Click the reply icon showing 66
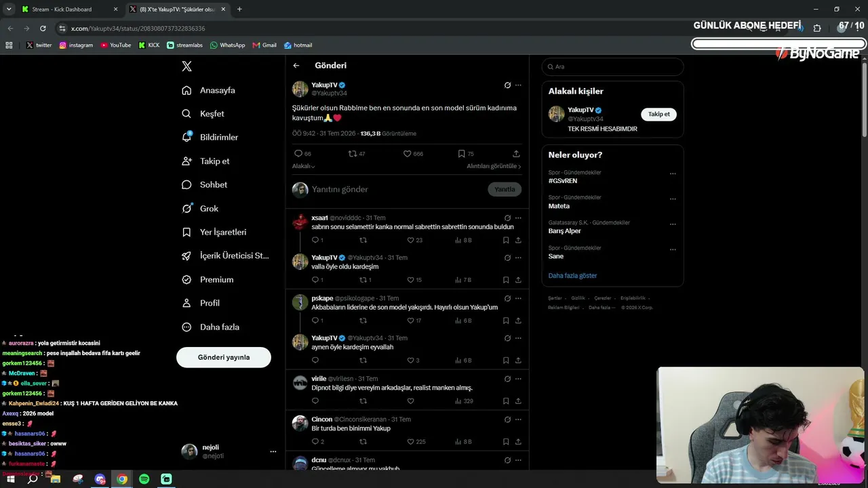This screenshot has height=488, width=868. [298, 154]
